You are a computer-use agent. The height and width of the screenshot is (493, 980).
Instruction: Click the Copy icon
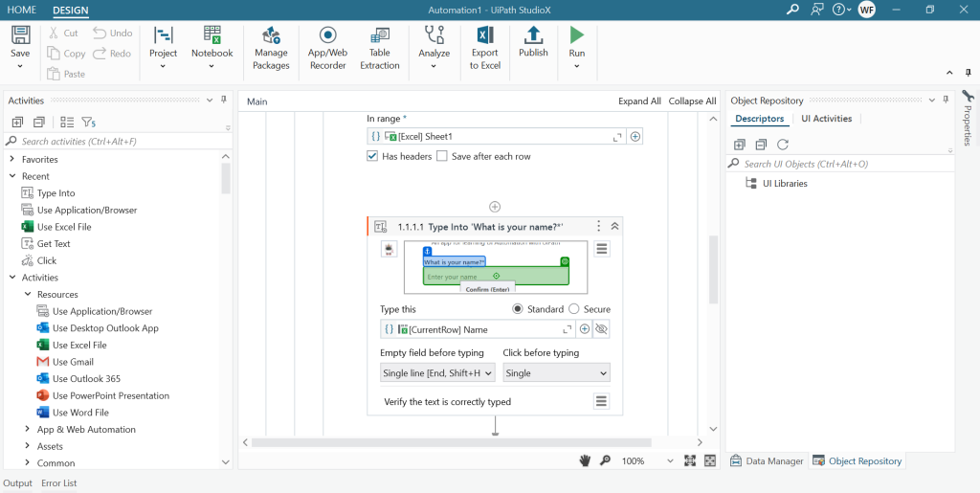pos(54,54)
